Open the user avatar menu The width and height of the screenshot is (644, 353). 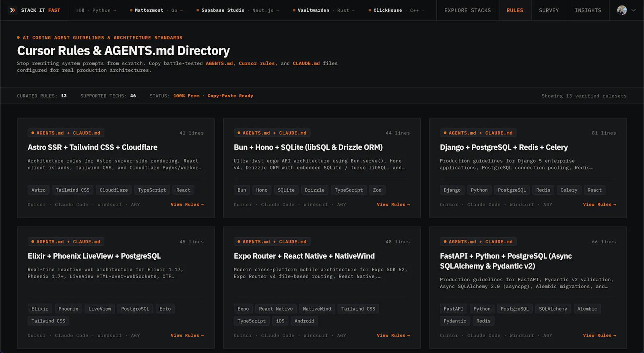pyautogui.click(x=622, y=10)
